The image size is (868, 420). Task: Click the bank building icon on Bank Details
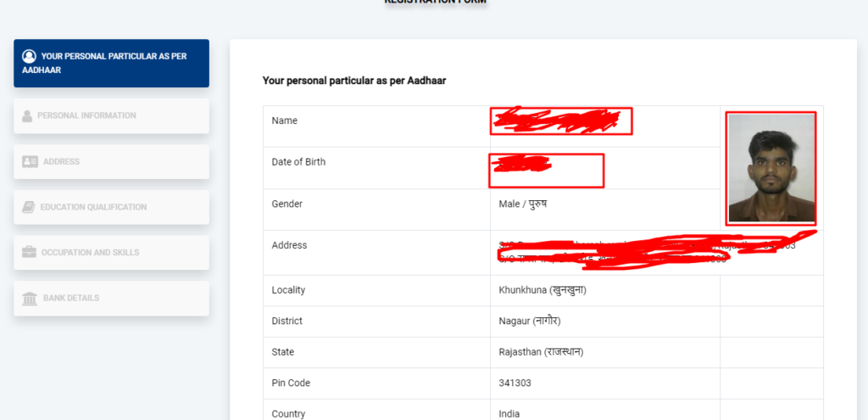point(30,298)
